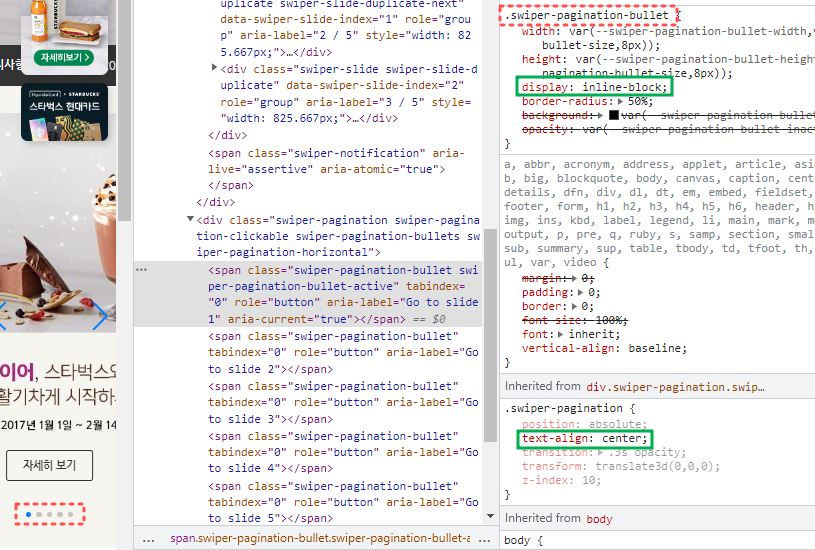Expand the swiper-slide-index="2" duplicate div node

[214, 68]
